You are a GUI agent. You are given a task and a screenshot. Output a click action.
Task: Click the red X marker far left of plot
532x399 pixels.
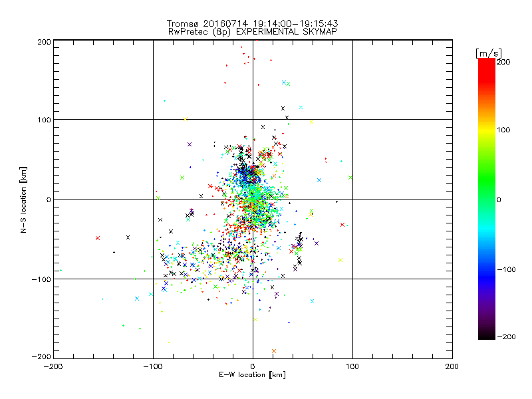(x=98, y=238)
